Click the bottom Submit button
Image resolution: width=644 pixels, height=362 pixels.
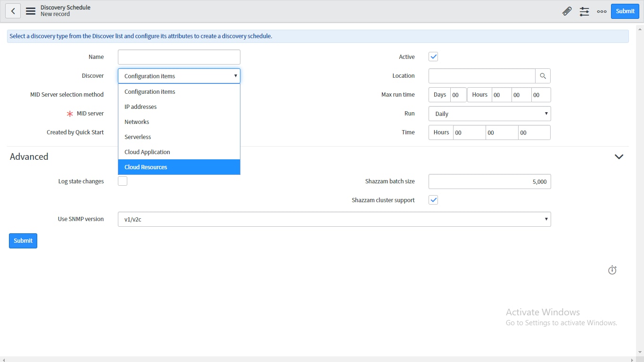click(x=23, y=241)
